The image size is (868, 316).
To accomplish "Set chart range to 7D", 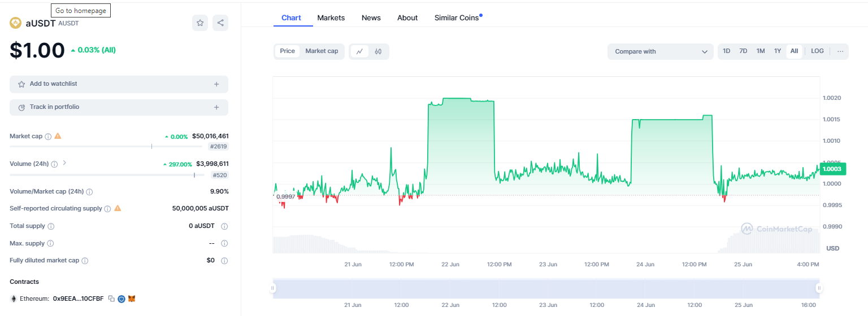I will [x=744, y=51].
